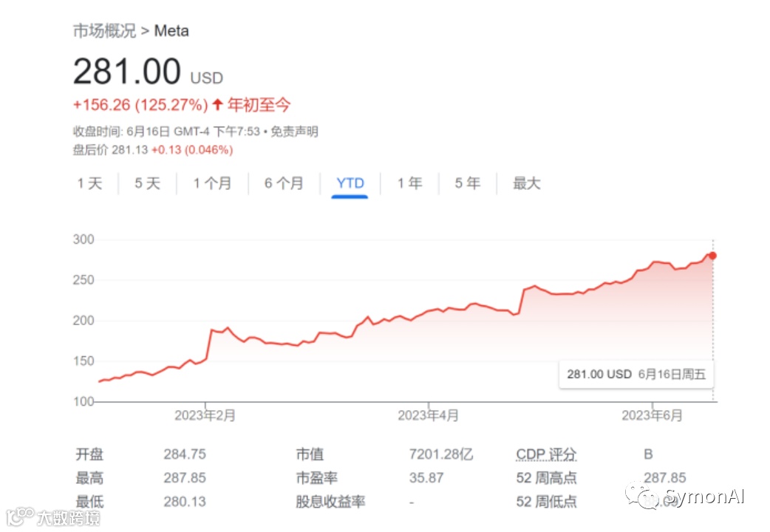Click the CDP score value B
The height and width of the screenshot is (532, 770).
pos(648,454)
